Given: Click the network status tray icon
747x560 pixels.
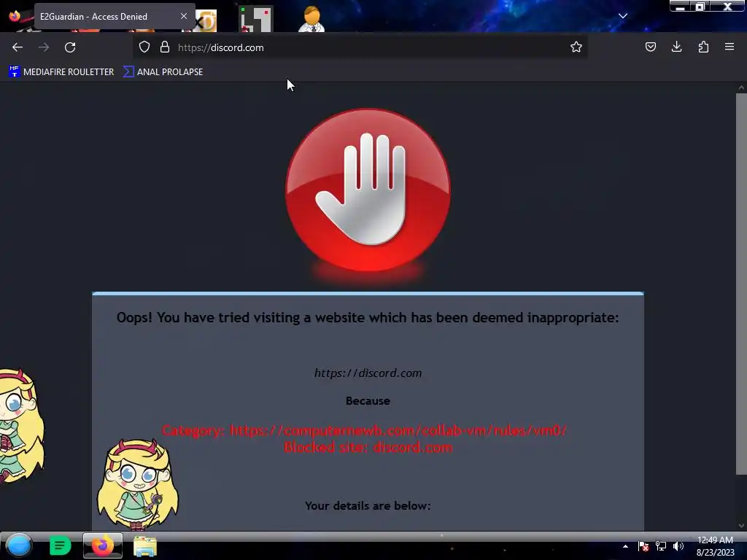Looking at the screenshot, I should (661, 546).
